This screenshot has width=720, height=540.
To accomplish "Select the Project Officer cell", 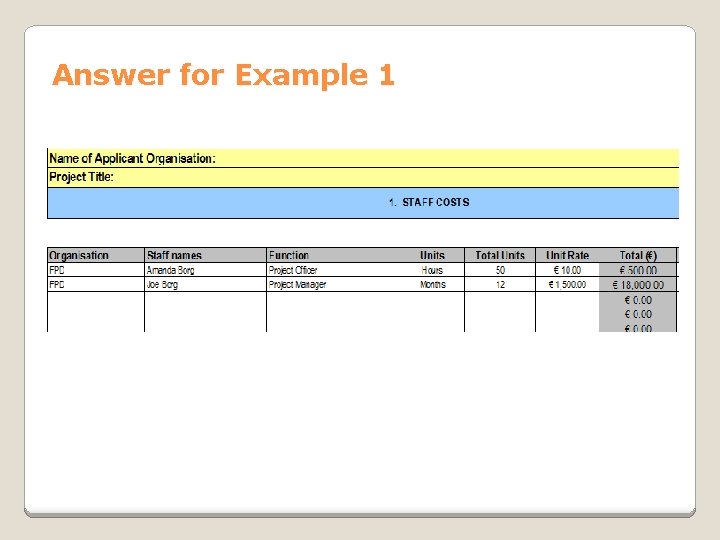I will (293, 270).
